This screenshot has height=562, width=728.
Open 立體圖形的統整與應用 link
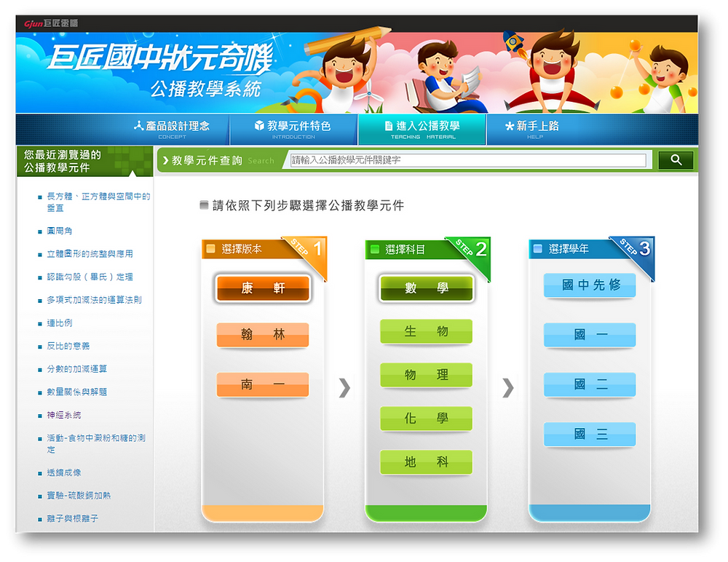click(90, 254)
